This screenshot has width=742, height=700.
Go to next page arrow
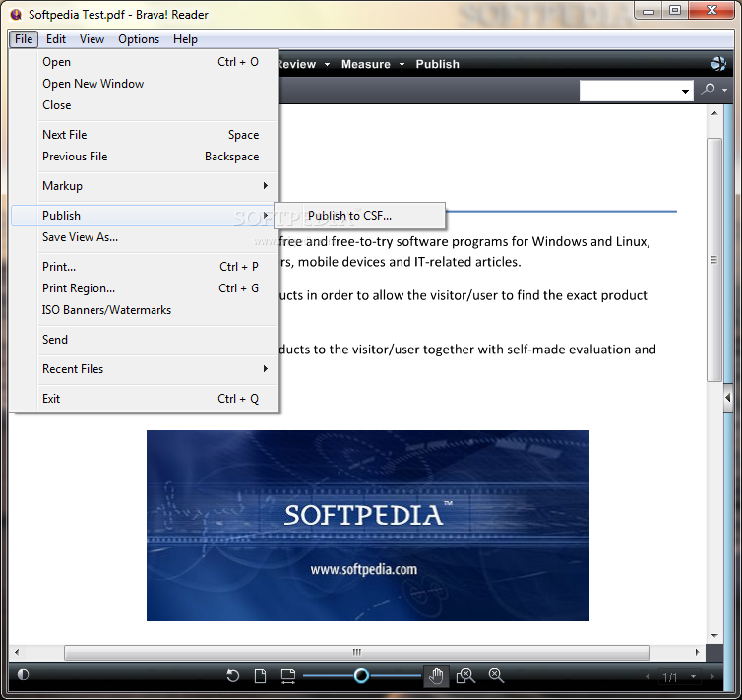pyautogui.click(x=711, y=677)
